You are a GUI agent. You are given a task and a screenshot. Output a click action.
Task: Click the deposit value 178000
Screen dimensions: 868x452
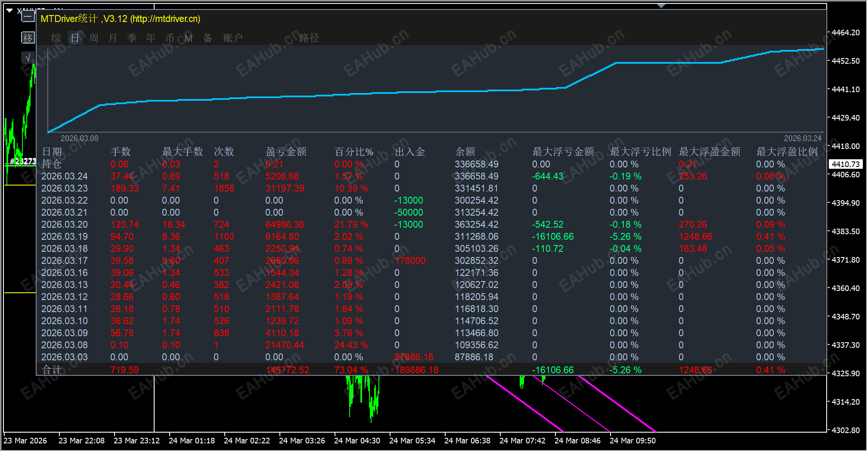pos(410,261)
